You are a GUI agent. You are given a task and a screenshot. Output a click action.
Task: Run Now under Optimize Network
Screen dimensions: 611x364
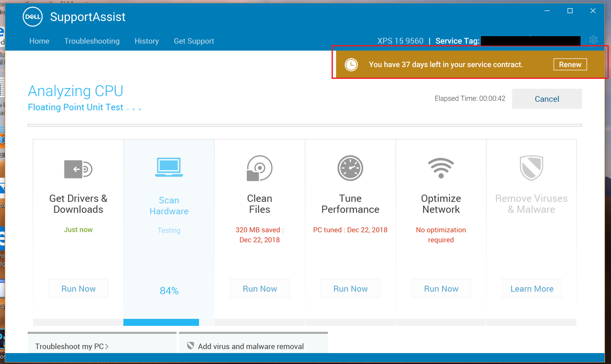[441, 289]
